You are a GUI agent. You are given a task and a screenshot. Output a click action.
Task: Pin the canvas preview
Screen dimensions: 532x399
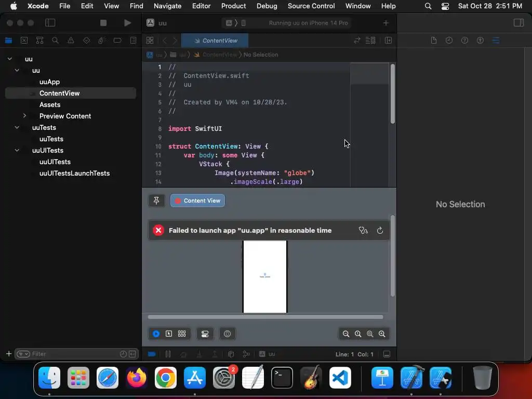pyautogui.click(x=156, y=201)
